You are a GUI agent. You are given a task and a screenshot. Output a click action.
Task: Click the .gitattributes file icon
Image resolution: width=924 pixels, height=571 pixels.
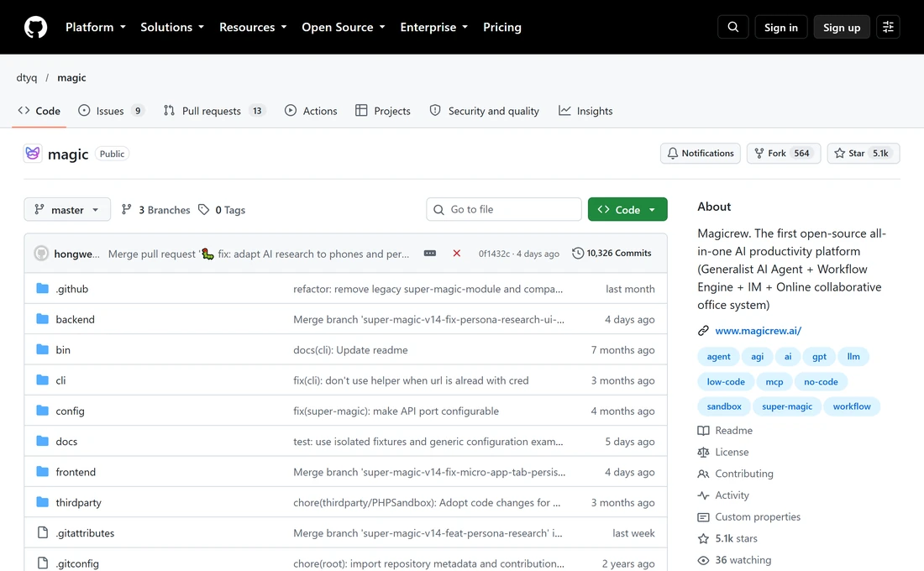coord(43,532)
